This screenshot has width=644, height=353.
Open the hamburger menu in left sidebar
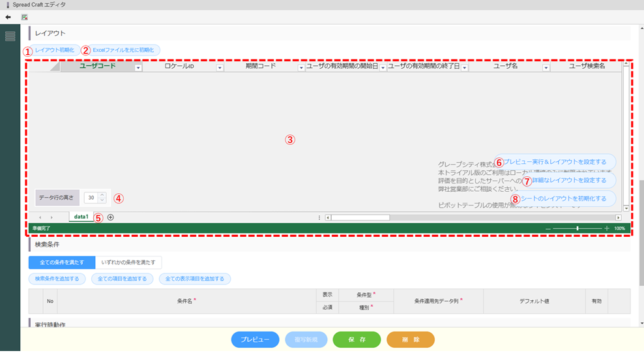pos(10,36)
